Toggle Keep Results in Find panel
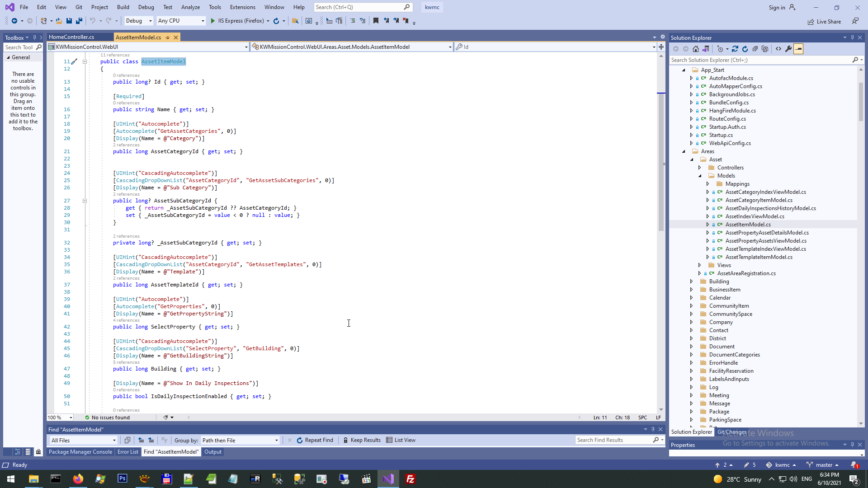The height and width of the screenshot is (488, 868). pos(362,440)
